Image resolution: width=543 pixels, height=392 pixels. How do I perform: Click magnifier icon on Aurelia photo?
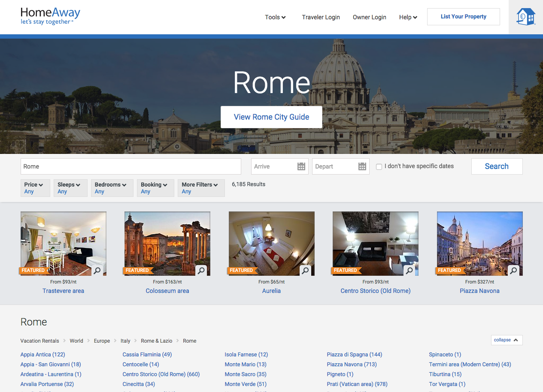pos(305,271)
